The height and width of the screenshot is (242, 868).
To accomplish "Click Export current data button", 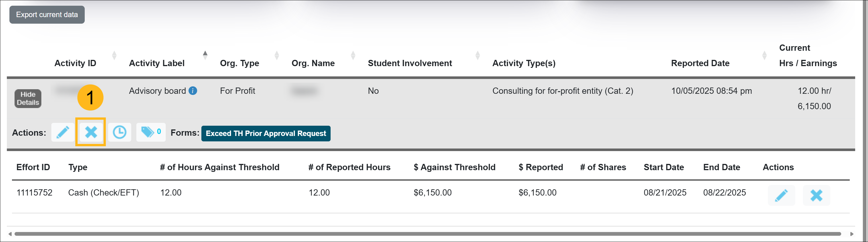I will click(47, 15).
